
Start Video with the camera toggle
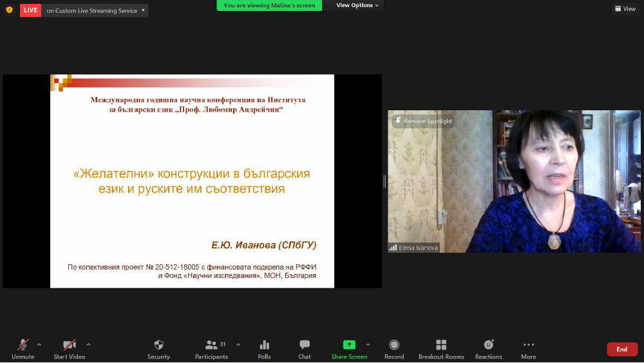(x=69, y=345)
